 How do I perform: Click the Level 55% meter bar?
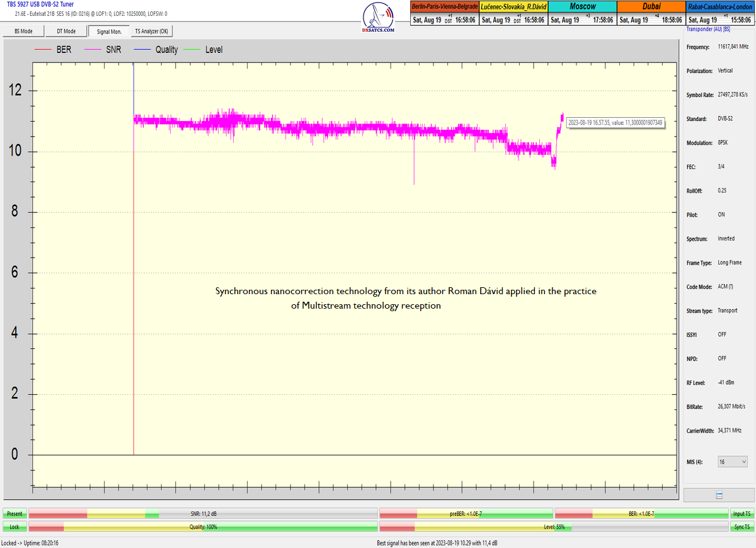[553, 527]
